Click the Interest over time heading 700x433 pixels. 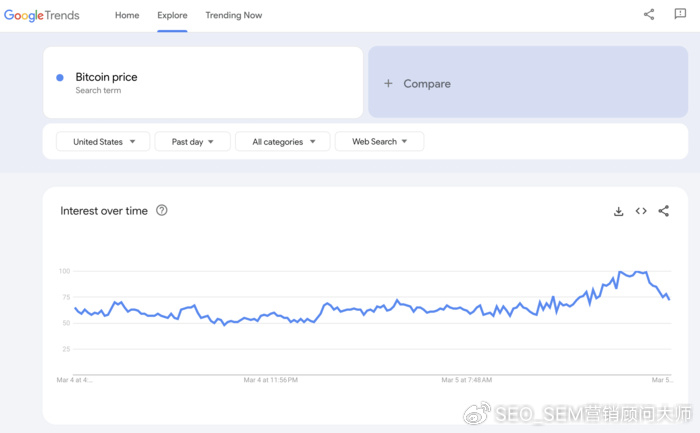[x=104, y=211]
